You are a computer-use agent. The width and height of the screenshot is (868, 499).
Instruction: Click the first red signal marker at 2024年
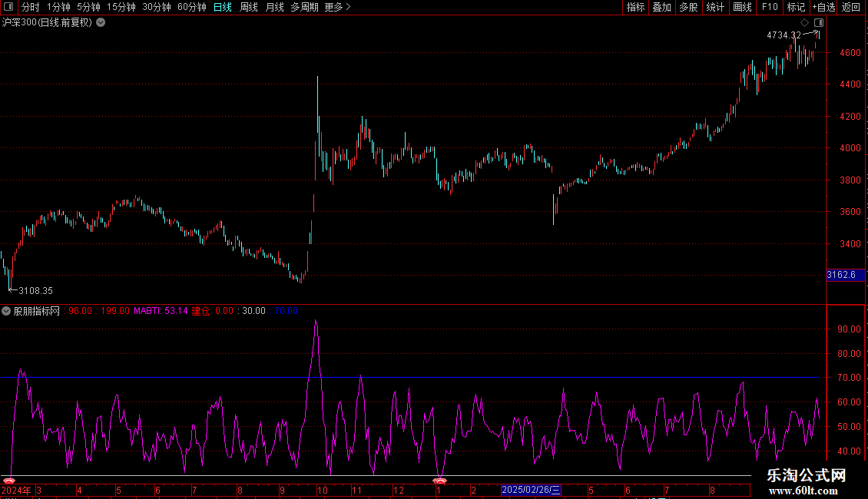click(x=9, y=481)
